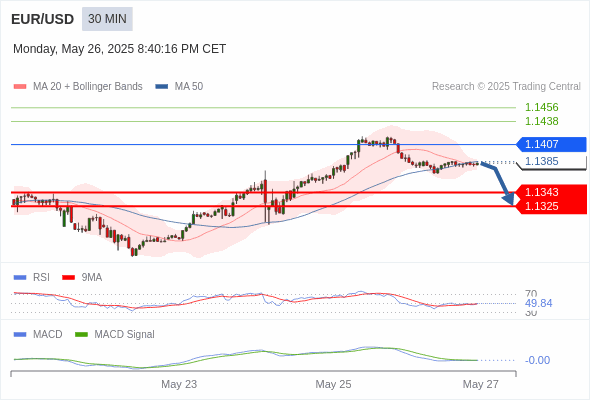590x400 pixels.
Task: Click the May 23 date axis label
Action: [179, 384]
